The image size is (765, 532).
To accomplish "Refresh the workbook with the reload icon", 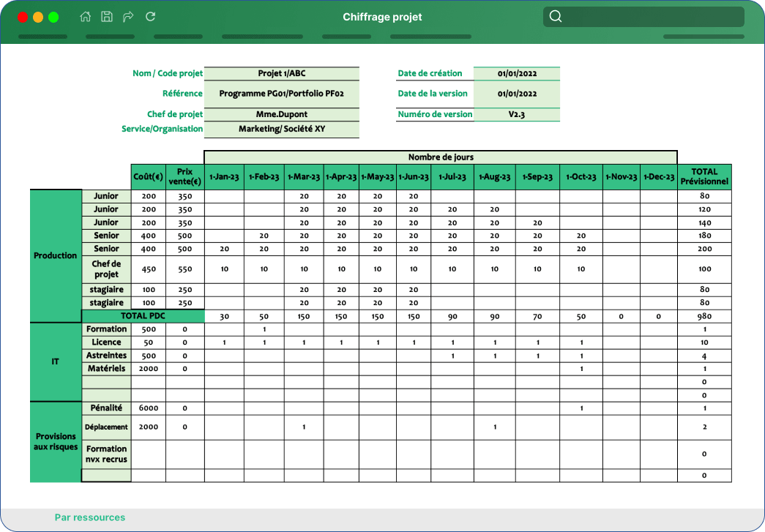I will (x=149, y=16).
